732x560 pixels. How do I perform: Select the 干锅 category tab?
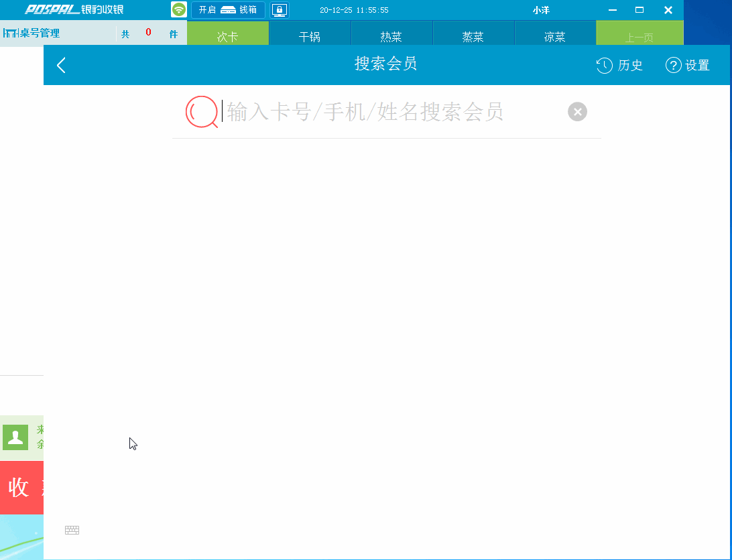tap(310, 32)
